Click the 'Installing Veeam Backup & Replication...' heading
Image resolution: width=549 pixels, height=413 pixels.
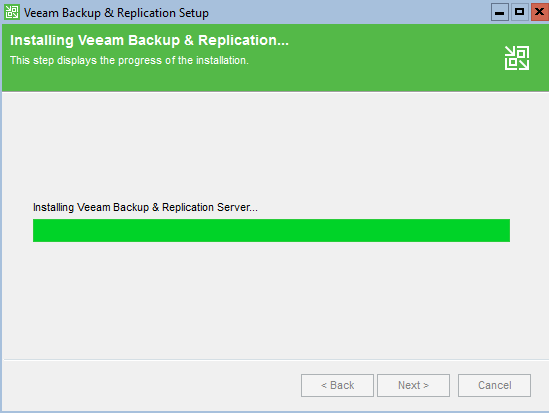pyautogui.click(x=150, y=40)
